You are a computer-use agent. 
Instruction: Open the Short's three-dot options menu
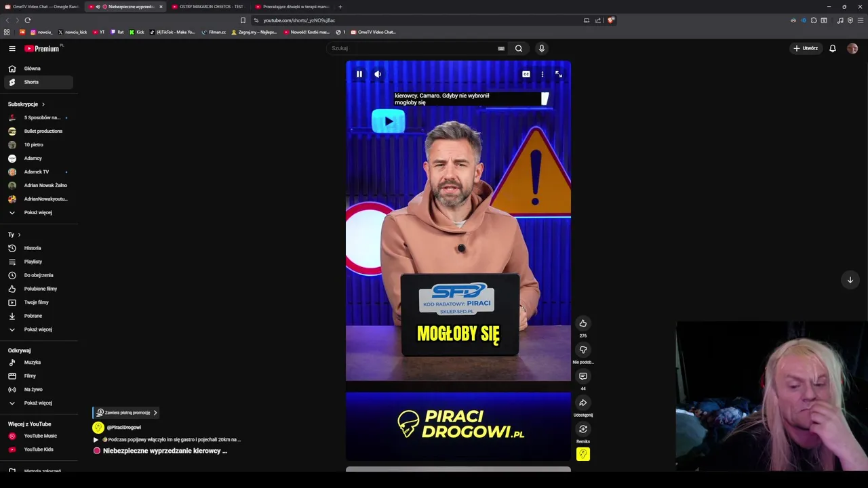[542, 74]
